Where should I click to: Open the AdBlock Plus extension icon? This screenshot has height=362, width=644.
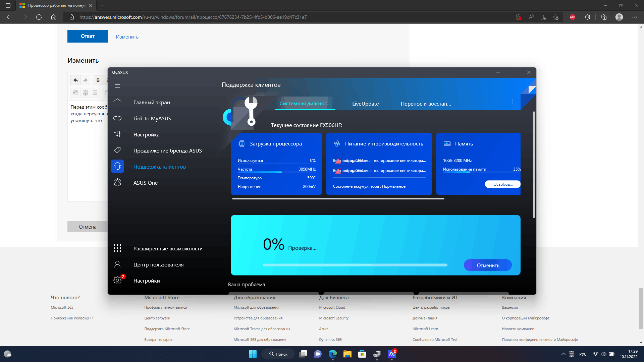[x=573, y=17]
